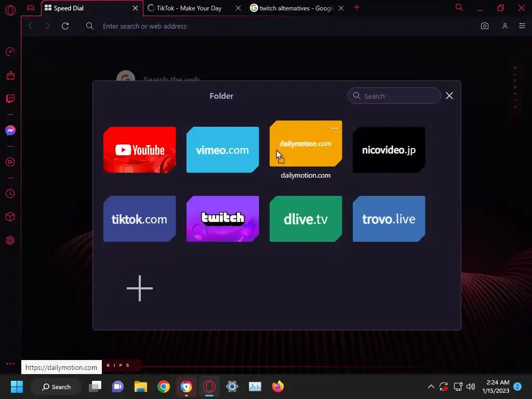
Task: Open the vimeo.com speed dial tile
Action: [222, 150]
